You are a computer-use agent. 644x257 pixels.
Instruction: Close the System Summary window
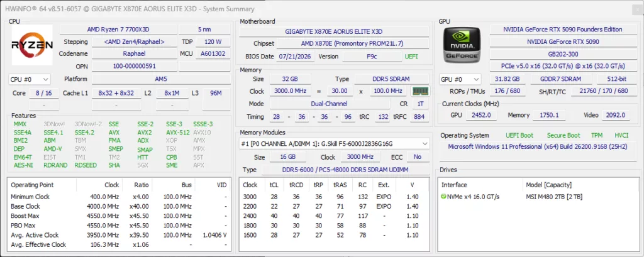click(x=638, y=9)
